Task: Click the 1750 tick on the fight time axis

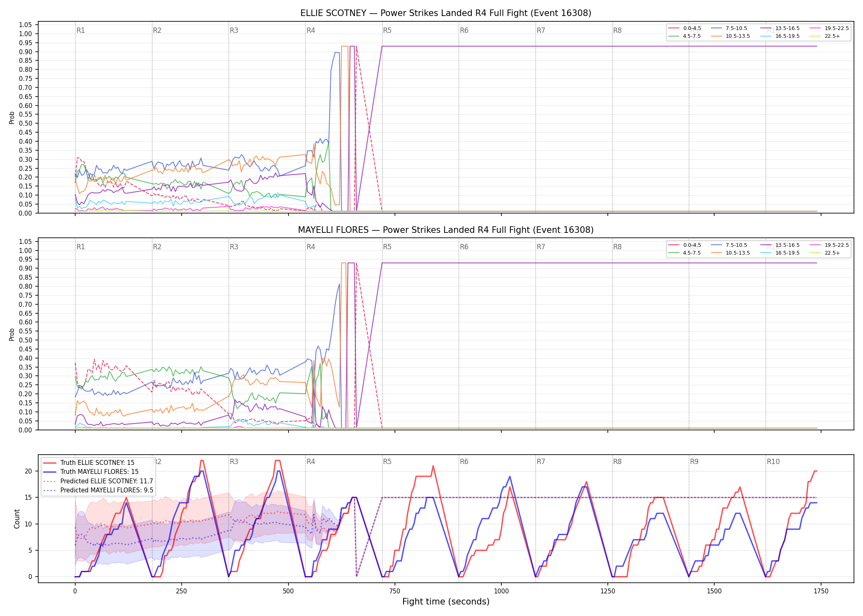Action: click(821, 591)
